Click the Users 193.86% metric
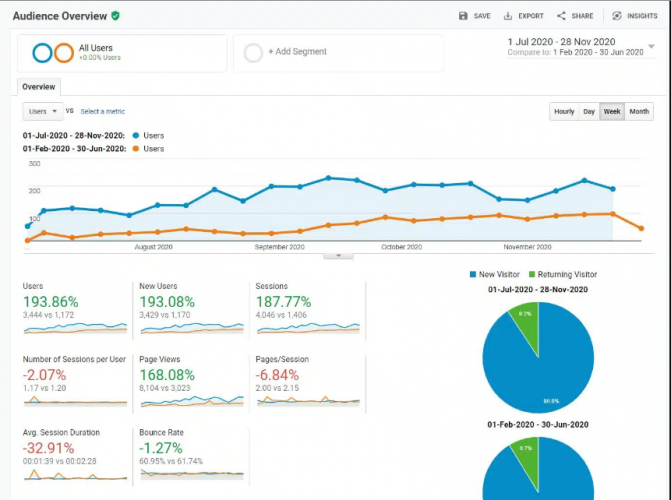Image resolution: width=671 pixels, height=500 pixels. [50, 302]
